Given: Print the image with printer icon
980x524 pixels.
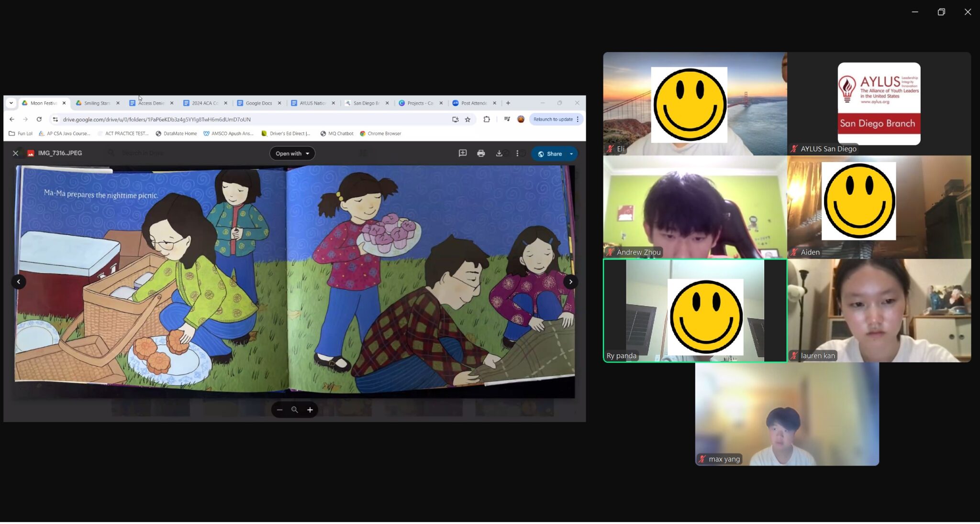Looking at the screenshot, I should click(x=481, y=153).
